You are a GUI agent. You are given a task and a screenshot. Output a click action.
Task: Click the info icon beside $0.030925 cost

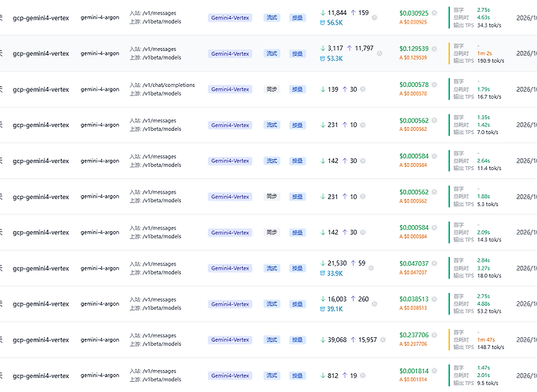click(x=434, y=13)
